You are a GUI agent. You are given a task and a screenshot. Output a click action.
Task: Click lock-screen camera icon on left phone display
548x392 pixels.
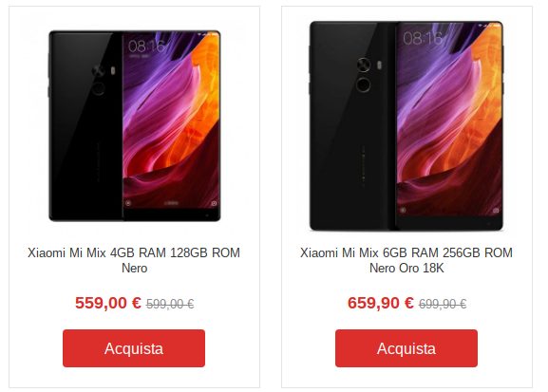[215, 203]
